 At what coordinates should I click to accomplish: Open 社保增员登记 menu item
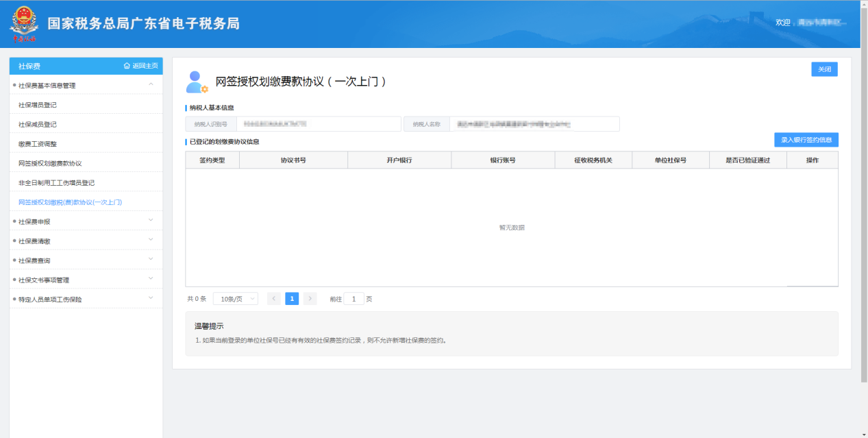pos(38,105)
